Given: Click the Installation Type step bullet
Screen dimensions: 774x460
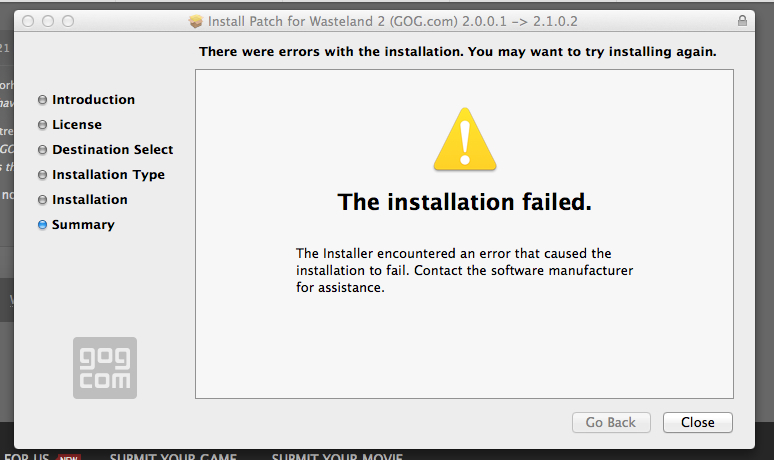Looking at the screenshot, I should [42, 175].
